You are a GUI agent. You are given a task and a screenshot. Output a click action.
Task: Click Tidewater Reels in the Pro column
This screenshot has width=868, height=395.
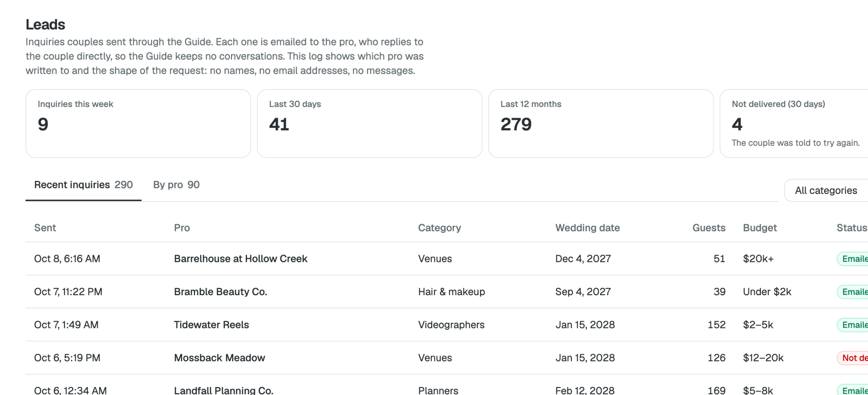(x=211, y=325)
